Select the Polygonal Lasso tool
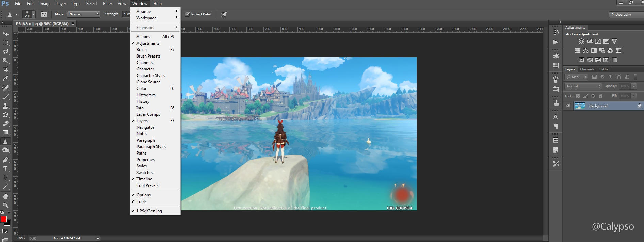Image resolution: width=644 pixels, height=242 pixels. [x=5, y=52]
